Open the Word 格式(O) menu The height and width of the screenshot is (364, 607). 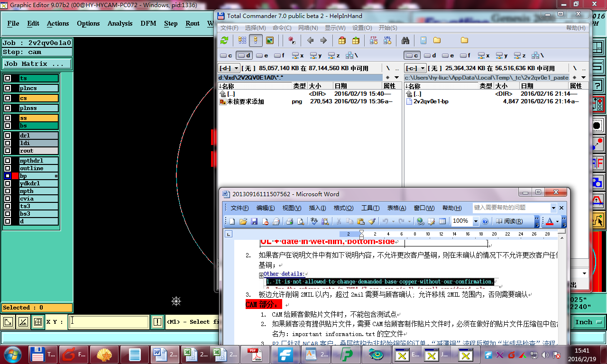pos(343,208)
